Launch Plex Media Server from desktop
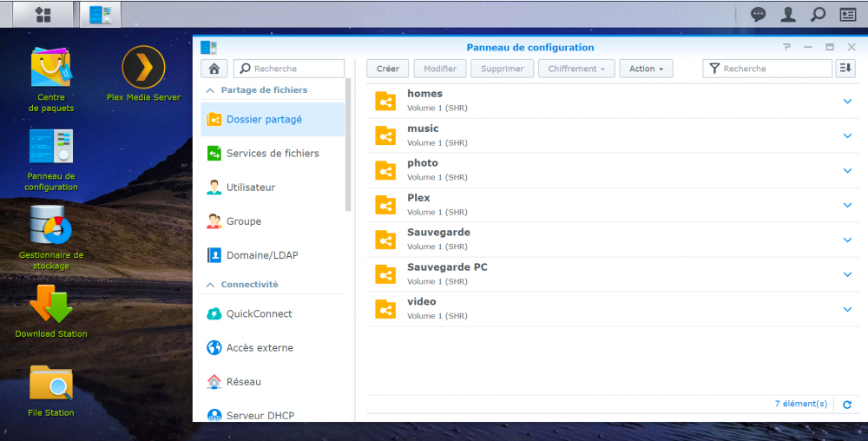 [x=143, y=68]
